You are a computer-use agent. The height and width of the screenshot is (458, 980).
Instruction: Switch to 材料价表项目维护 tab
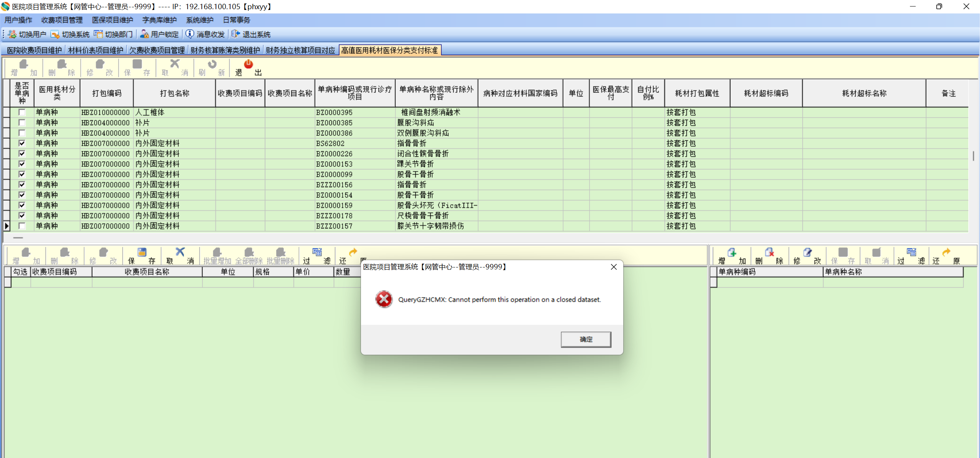pos(96,50)
